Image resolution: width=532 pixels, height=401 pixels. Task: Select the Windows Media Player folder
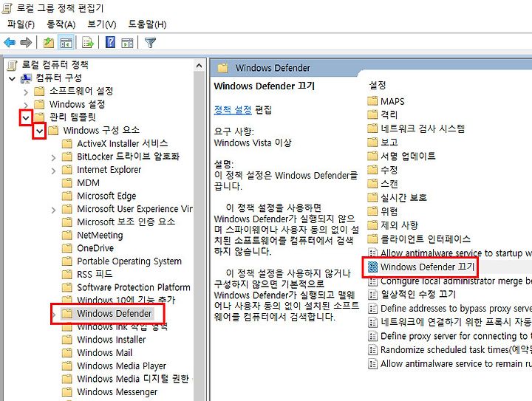(x=115, y=366)
